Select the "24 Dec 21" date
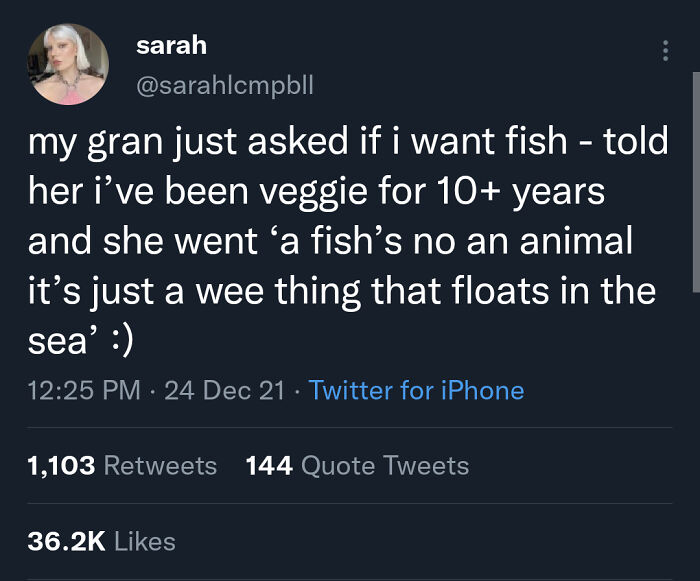Screen dimensions: 700x581 (224, 390)
